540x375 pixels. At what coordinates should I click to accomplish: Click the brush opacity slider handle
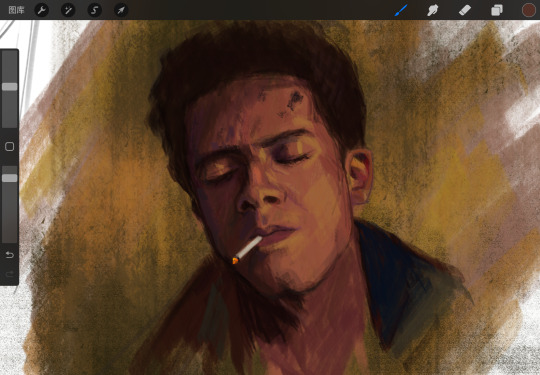[10, 178]
